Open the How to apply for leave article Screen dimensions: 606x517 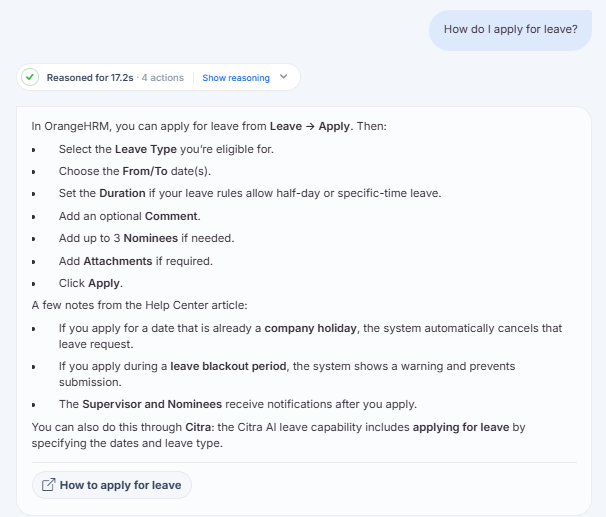112,485
